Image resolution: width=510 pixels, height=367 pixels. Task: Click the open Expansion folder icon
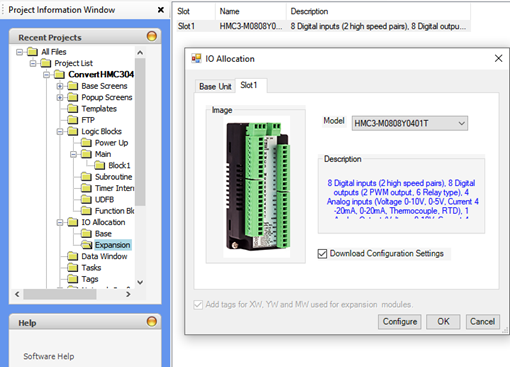click(87, 245)
